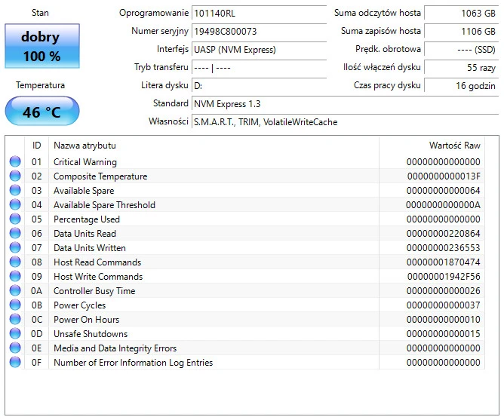This screenshot has width=504, height=420.
Task: Click the blue orb for Percentage Used
Action: [x=15, y=219]
